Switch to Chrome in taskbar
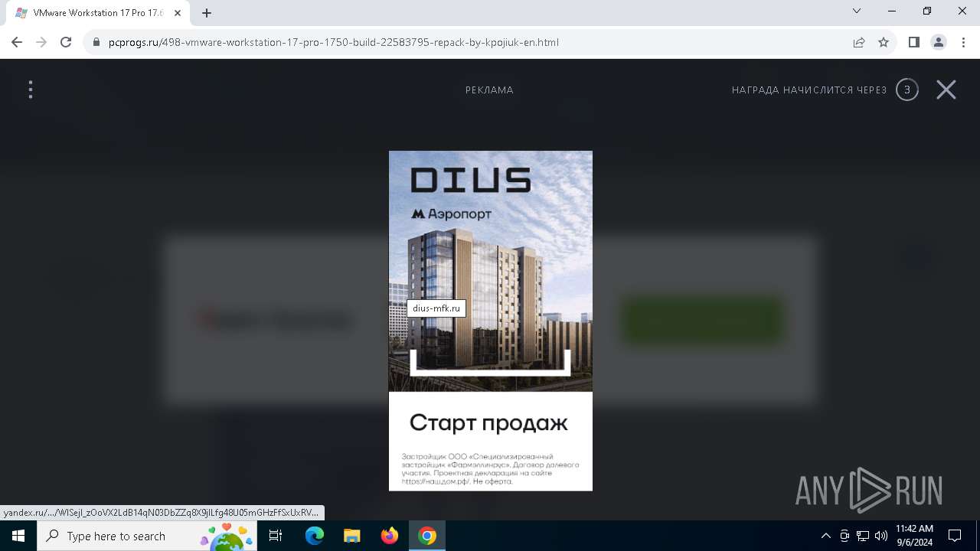 [x=427, y=536]
